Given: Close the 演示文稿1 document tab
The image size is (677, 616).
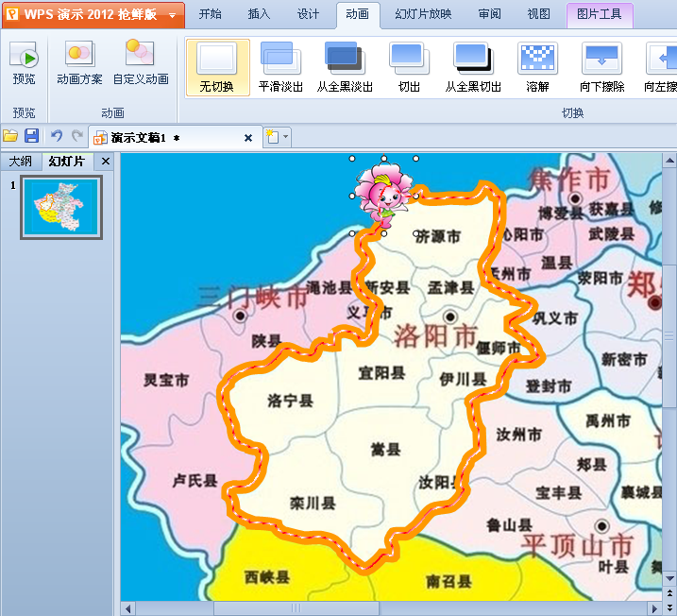Looking at the screenshot, I should (x=248, y=138).
